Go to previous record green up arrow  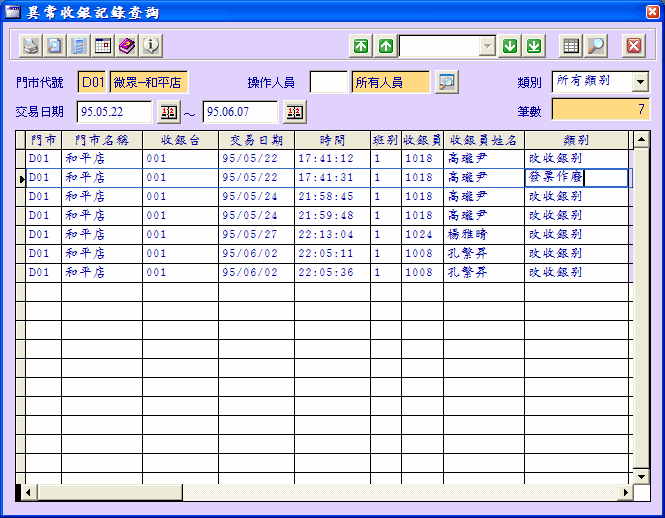[385, 45]
